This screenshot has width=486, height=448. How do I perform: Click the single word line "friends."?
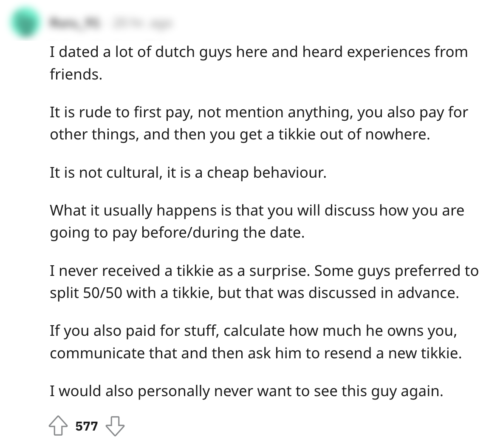pos(76,74)
